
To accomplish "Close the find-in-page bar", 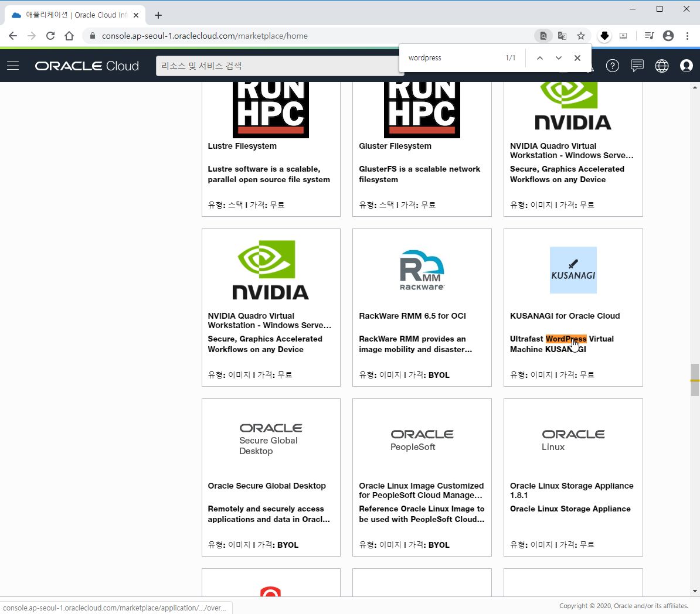I will point(577,58).
